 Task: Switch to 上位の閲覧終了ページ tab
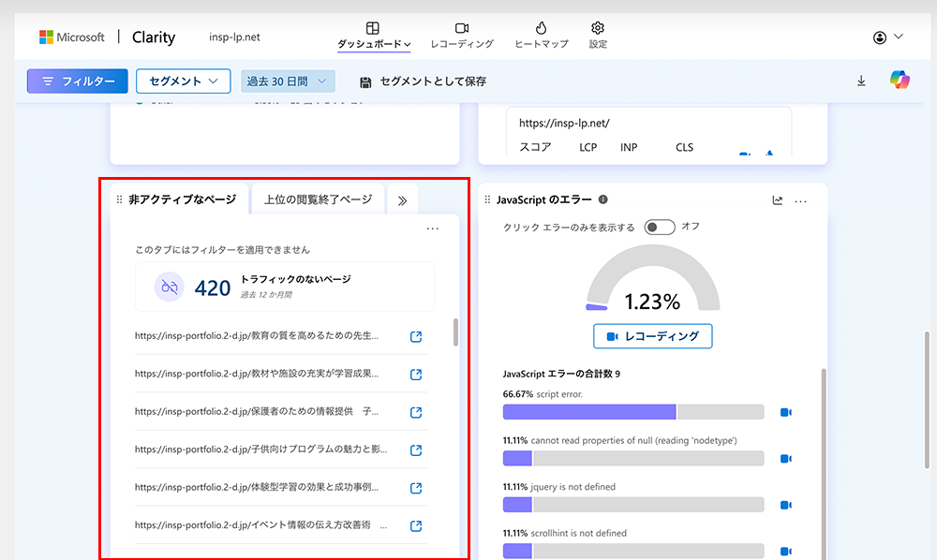318,199
